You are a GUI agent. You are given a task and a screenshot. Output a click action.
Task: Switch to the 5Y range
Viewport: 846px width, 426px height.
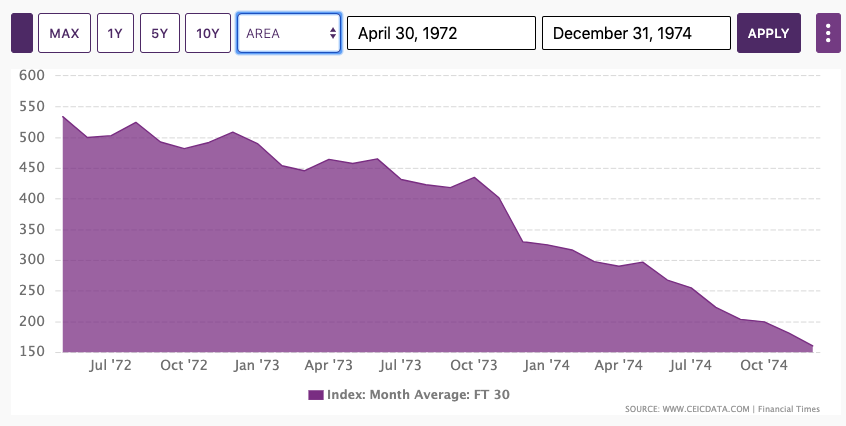[x=160, y=33]
